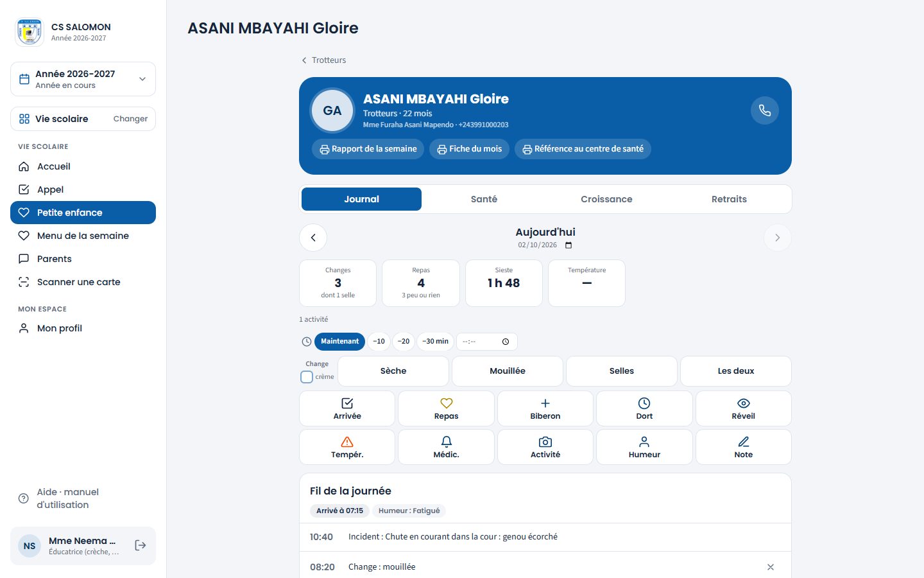Screen dimensions: 924x578
Task: Print Rapport de la semaine
Action: tap(368, 149)
